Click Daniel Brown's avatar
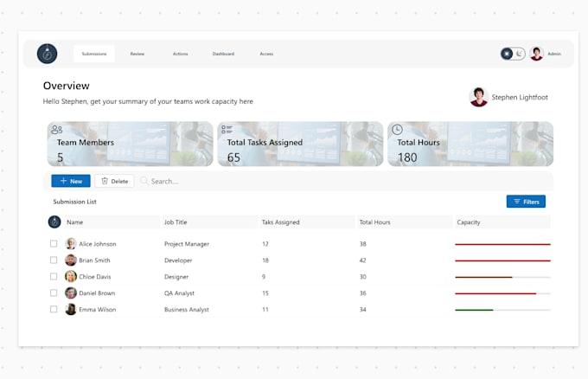The image size is (588, 379). pyautogui.click(x=71, y=292)
